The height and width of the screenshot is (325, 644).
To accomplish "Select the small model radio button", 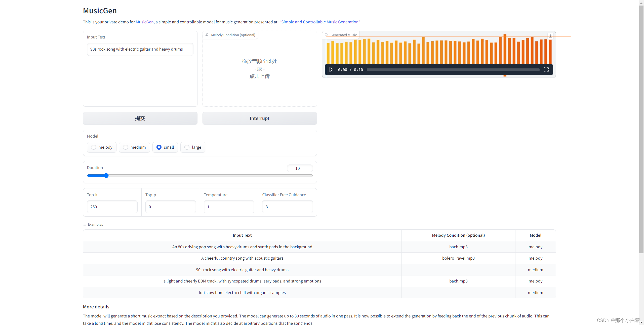I will [x=159, y=147].
